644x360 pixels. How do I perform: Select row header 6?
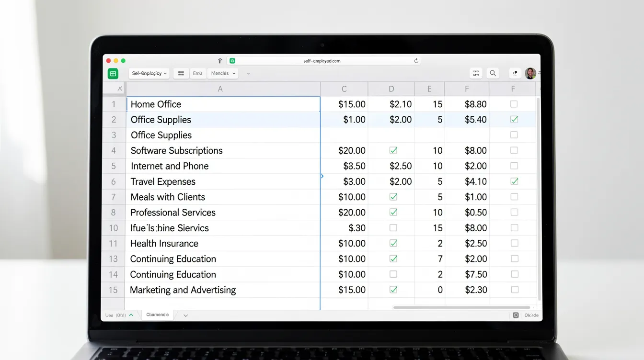click(x=114, y=181)
